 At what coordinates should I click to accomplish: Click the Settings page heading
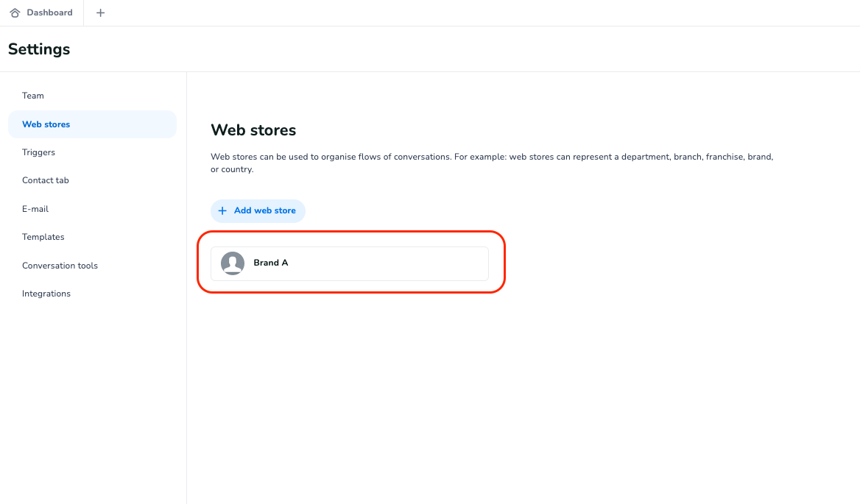tap(39, 49)
